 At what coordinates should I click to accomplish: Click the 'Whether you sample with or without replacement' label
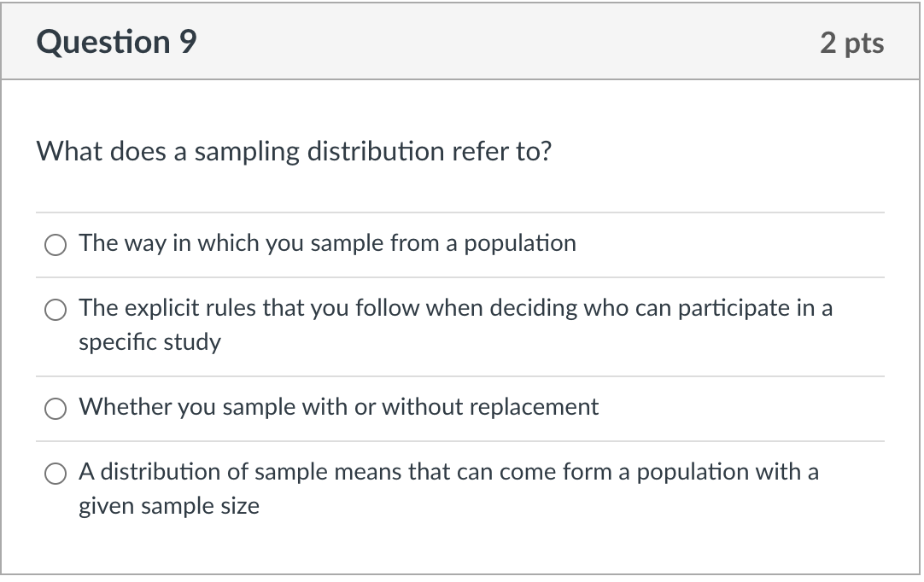coord(338,407)
